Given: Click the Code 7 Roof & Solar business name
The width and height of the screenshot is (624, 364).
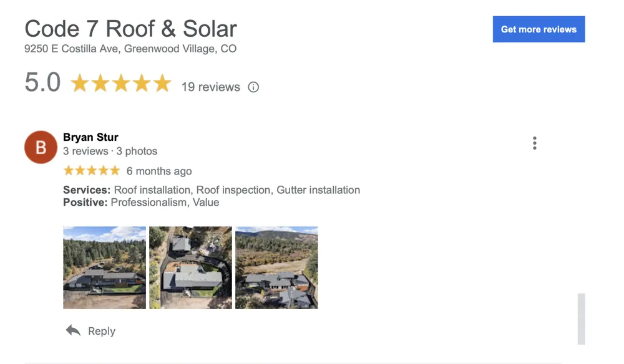Looking at the screenshot, I should pyautogui.click(x=130, y=29).
